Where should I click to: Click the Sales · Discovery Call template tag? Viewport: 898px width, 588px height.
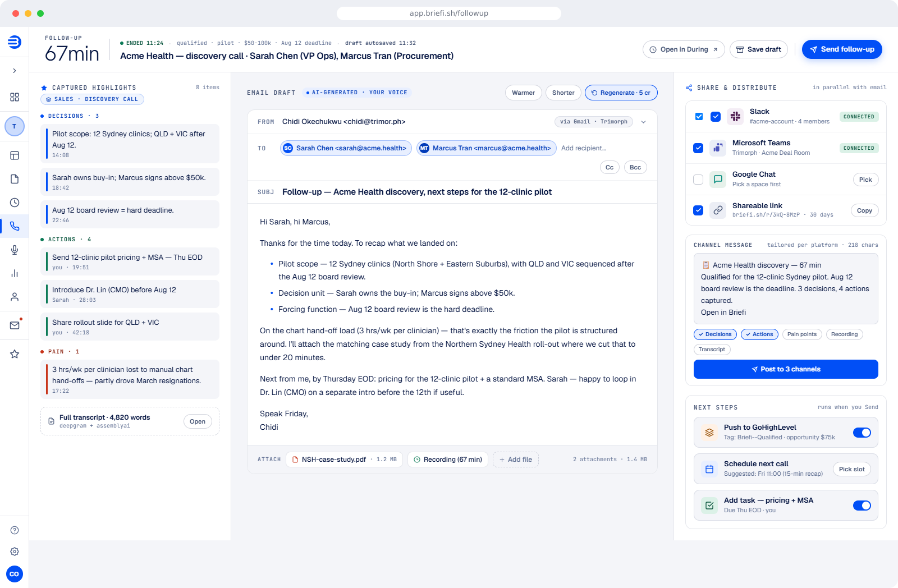click(93, 99)
